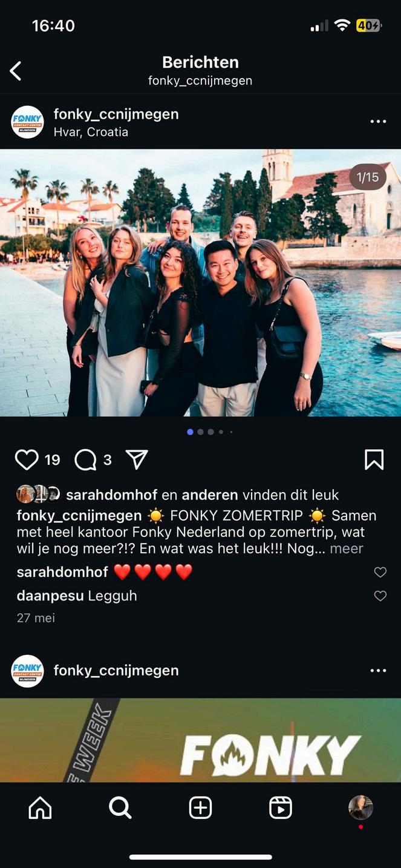
Task: Share the post with paper plane icon
Action: 137,460
